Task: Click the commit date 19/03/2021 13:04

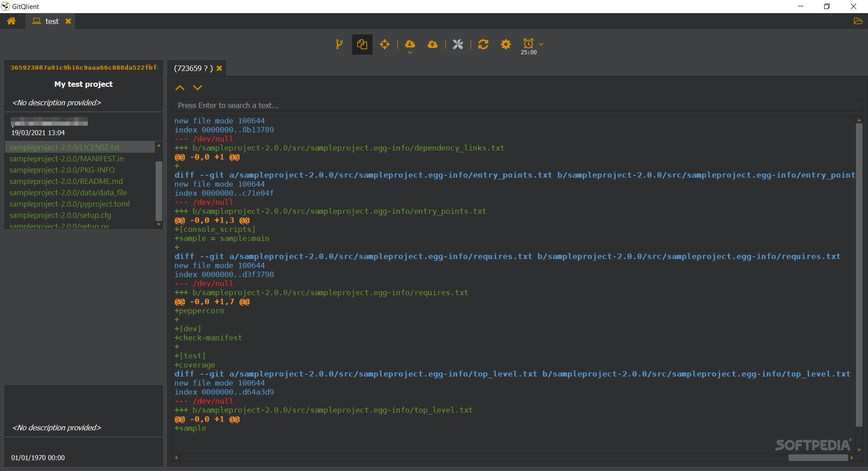Action: (x=38, y=133)
